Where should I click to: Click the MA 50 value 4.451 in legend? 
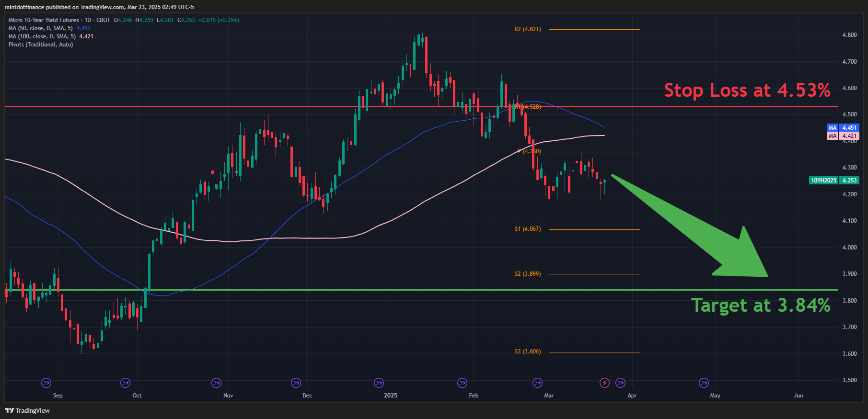click(x=83, y=28)
